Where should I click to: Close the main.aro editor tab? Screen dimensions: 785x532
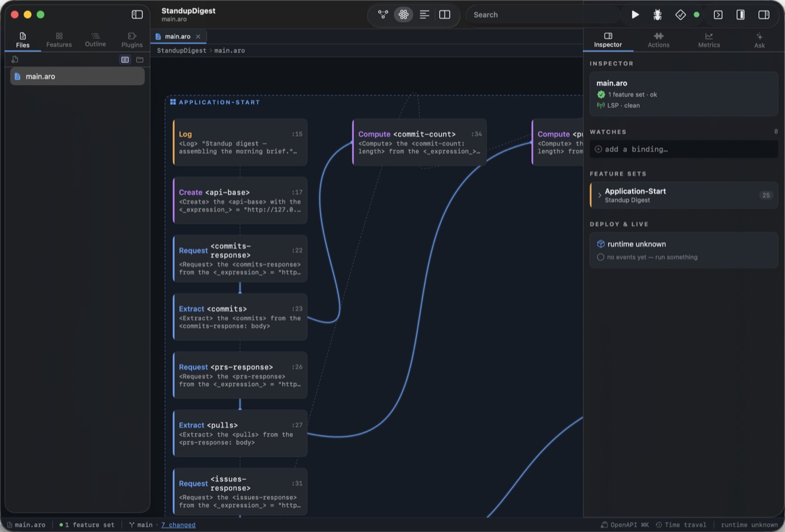(x=198, y=36)
